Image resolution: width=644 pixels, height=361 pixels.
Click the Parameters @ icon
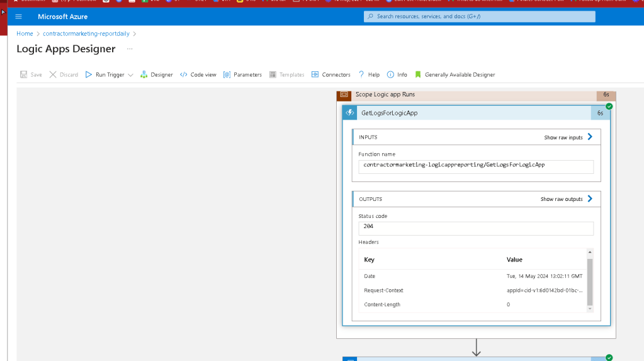point(227,74)
